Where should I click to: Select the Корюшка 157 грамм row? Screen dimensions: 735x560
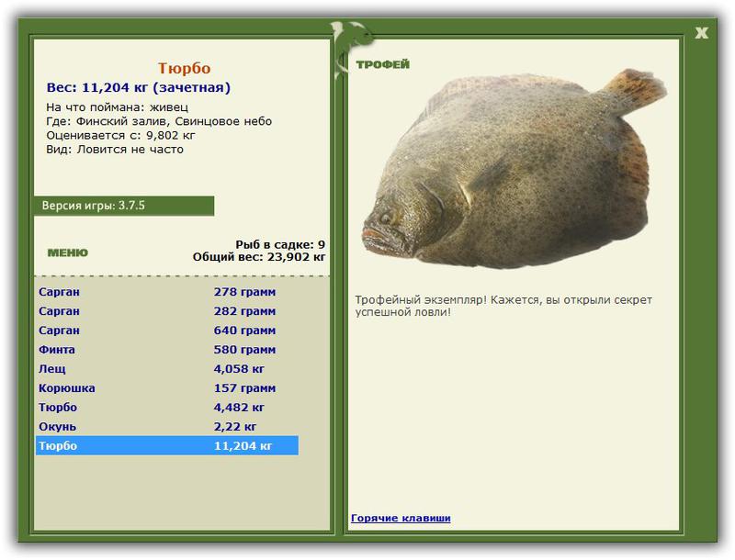167,387
